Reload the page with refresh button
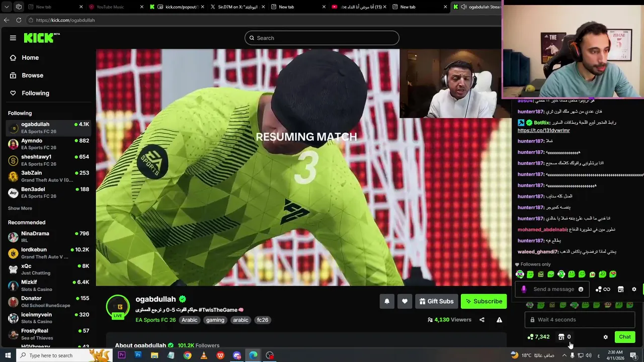This screenshot has width=644, height=362. tap(19, 20)
